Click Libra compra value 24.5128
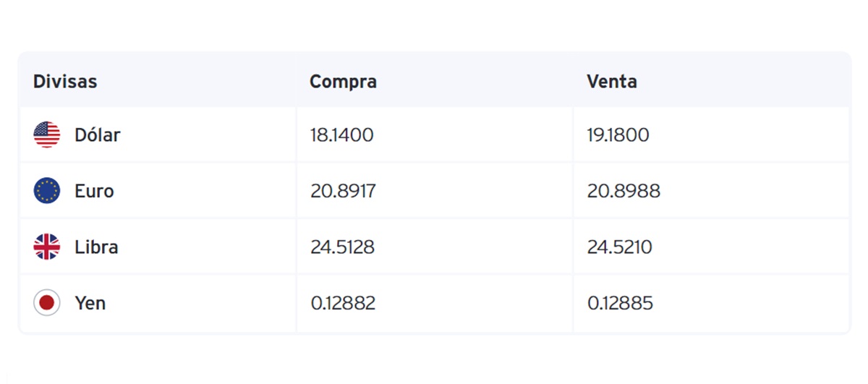Screen dimensions: 868x384 point(343,247)
